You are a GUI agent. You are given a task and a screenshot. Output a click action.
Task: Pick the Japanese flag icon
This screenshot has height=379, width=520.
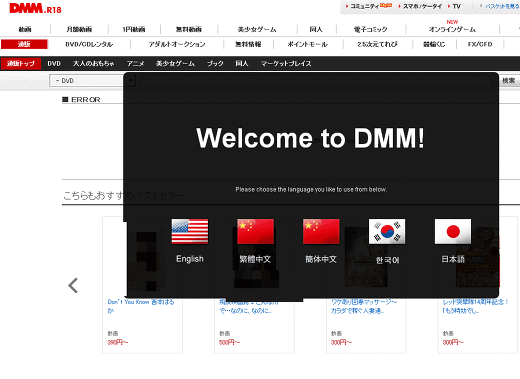pos(453,231)
